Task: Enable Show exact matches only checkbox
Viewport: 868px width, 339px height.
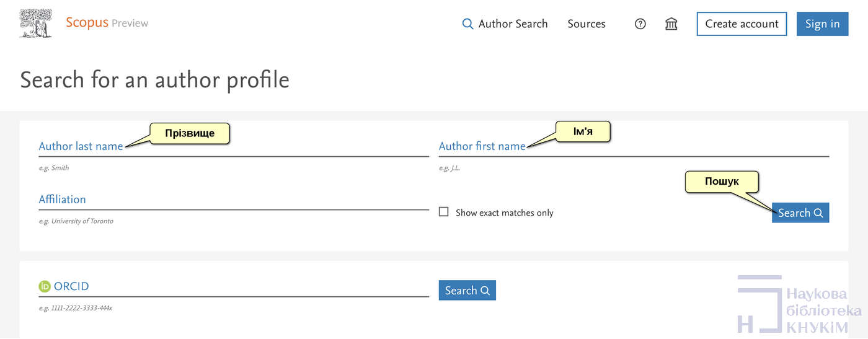Action: point(444,212)
